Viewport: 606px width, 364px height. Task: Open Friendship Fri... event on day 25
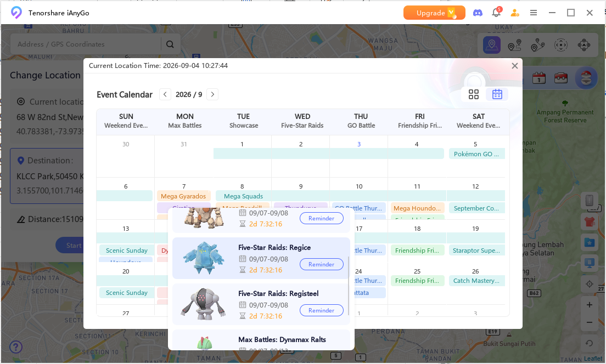417,281
